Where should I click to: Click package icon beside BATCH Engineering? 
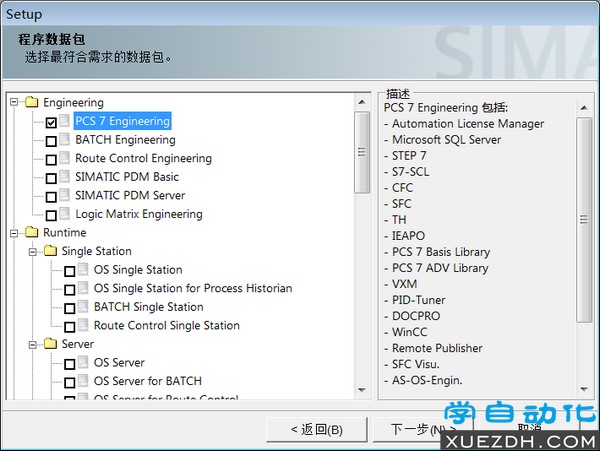[x=65, y=139]
